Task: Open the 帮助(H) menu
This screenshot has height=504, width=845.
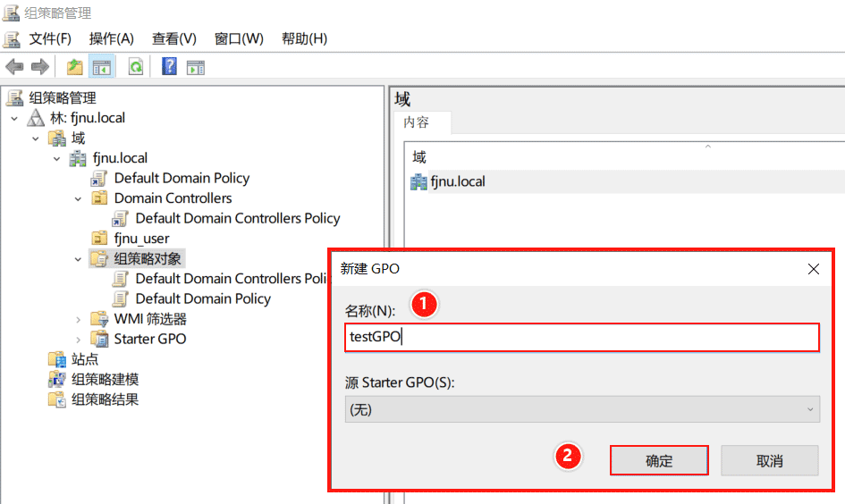Action: click(305, 38)
